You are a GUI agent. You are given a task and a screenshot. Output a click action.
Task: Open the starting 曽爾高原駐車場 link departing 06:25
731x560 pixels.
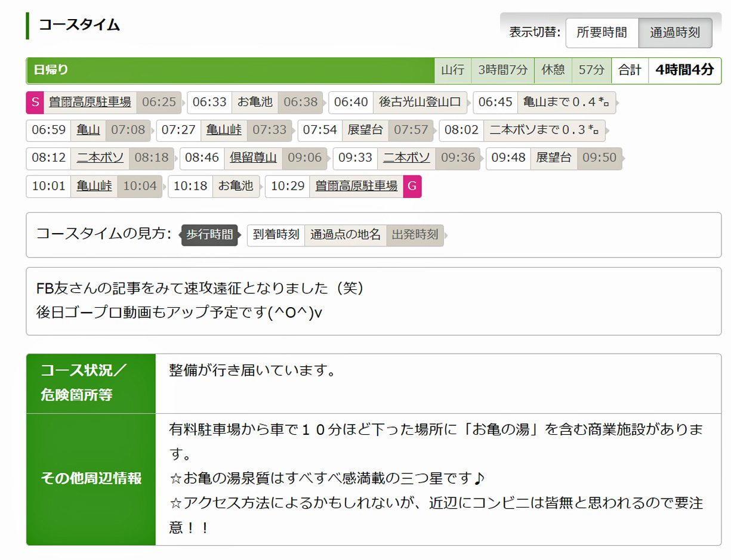point(90,102)
